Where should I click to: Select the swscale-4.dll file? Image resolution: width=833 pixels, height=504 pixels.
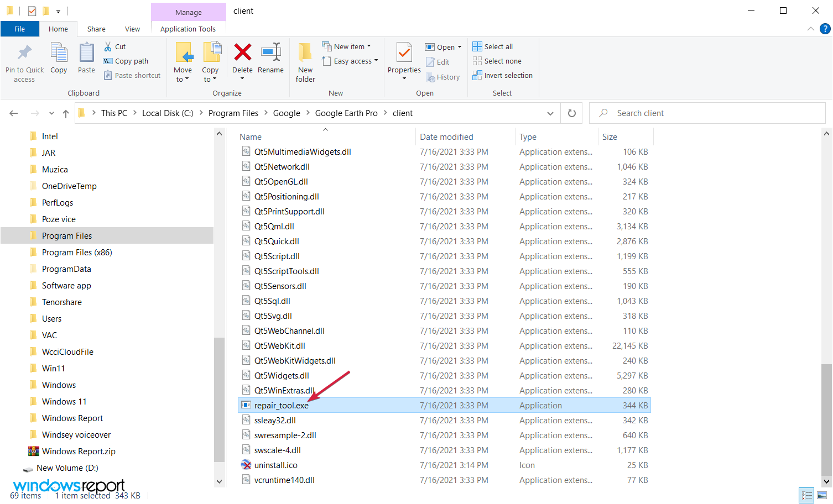tap(277, 450)
